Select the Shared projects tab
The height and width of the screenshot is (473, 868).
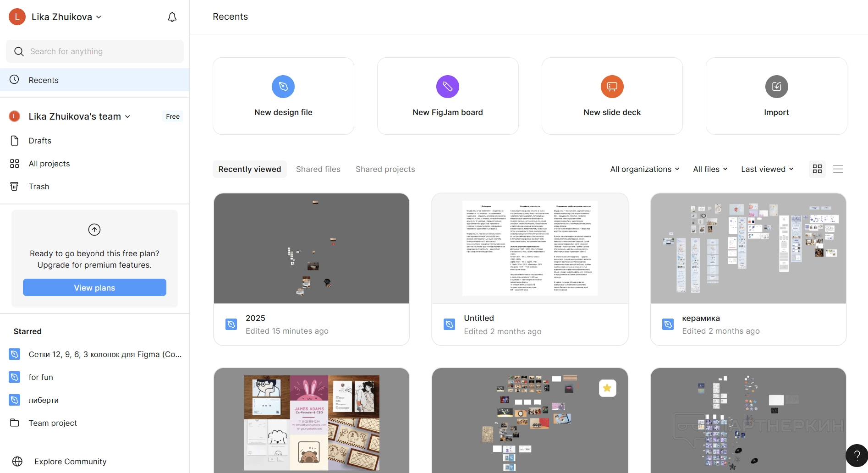(x=385, y=169)
